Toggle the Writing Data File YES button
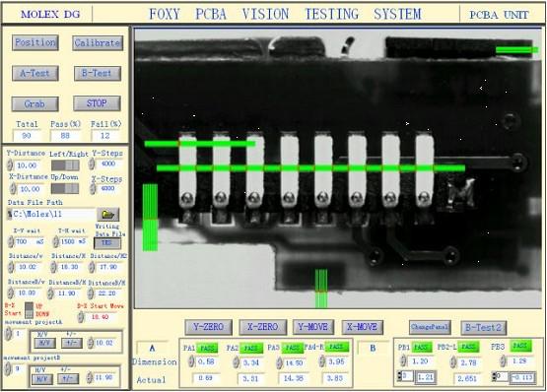The width and height of the screenshot is (547, 392). click(x=107, y=242)
